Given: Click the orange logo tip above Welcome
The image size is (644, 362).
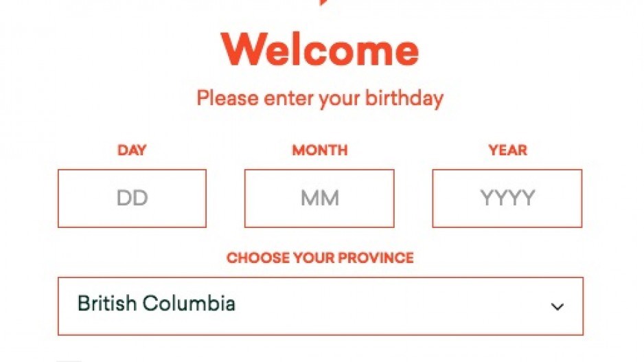Looking at the screenshot, I should tap(324, 2).
